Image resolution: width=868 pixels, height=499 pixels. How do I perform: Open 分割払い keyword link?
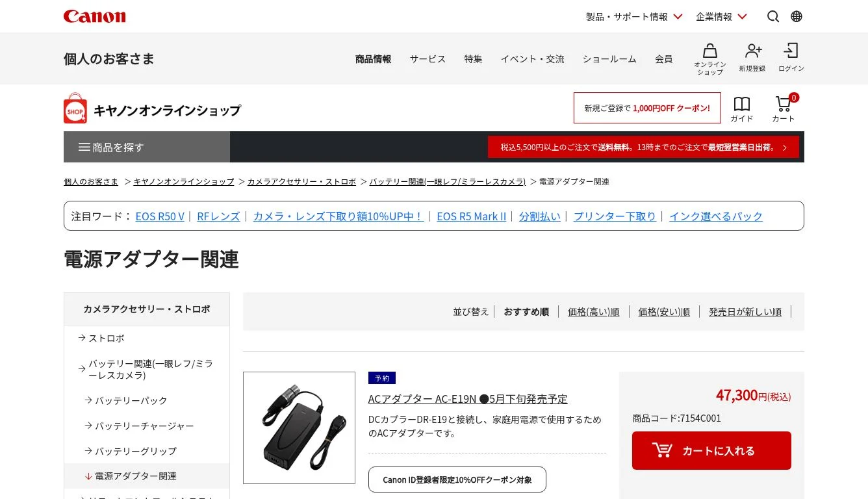(539, 216)
